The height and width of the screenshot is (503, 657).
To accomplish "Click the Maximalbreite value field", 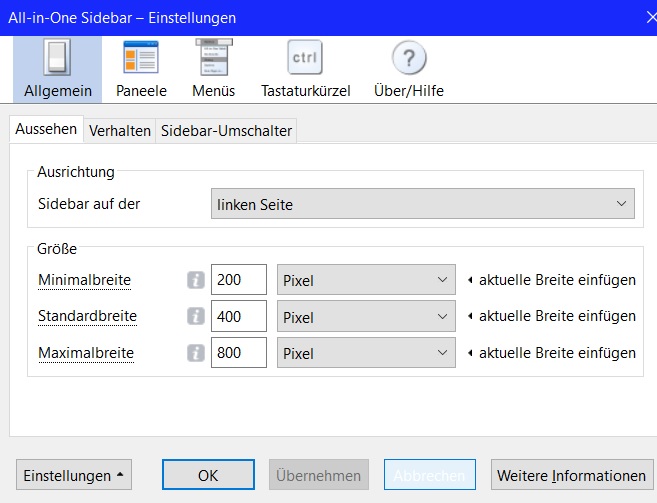I will pyautogui.click(x=239, y=353).
